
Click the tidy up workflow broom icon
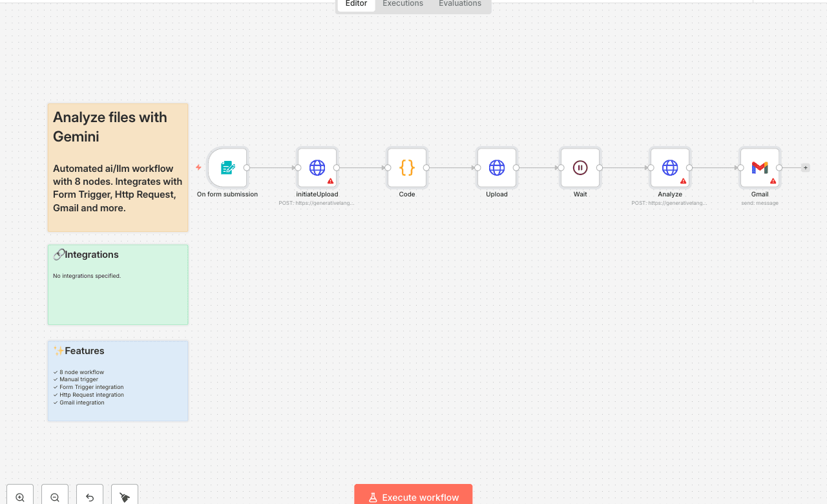pyautogui.click(x=124, y=495)
